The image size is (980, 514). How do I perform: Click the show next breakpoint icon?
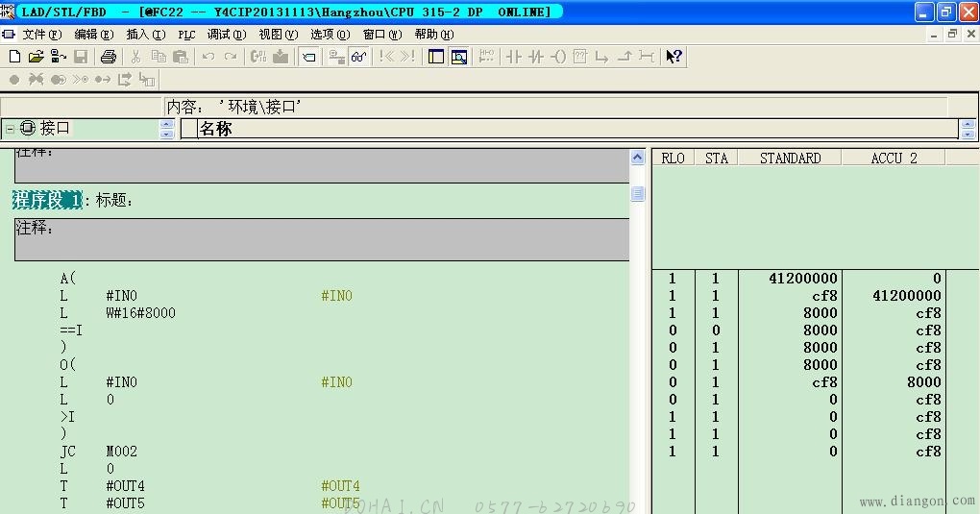pos(81,80)
